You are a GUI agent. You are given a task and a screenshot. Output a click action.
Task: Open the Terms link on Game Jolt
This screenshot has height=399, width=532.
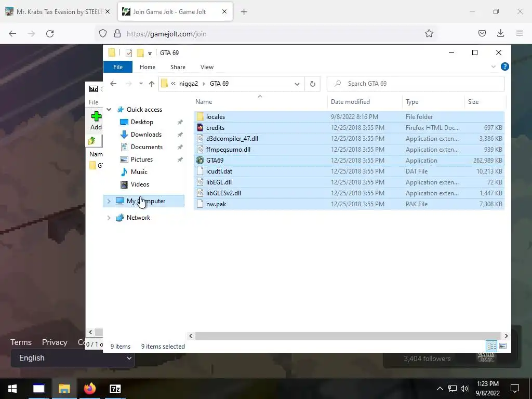click(x=21, y=342)
